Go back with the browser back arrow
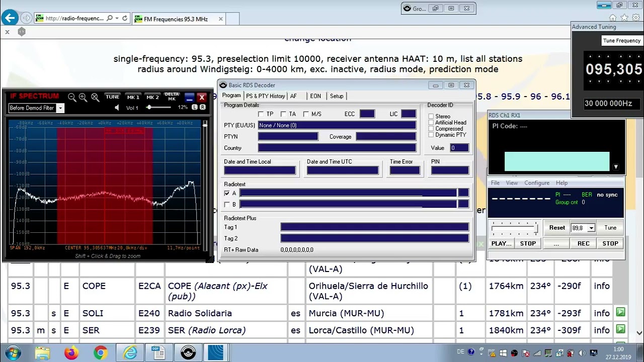Viewport: 644px width, 362px height. [x=10, y=18]
